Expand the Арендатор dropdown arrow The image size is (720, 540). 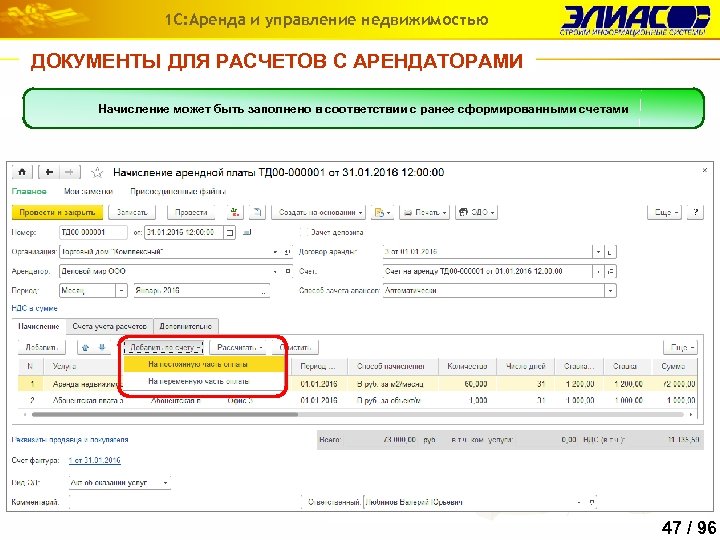point(275,271)
